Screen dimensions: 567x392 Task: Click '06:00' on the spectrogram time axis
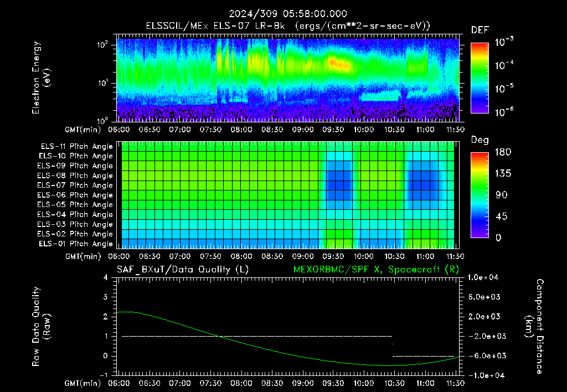(x=119, y=130)
